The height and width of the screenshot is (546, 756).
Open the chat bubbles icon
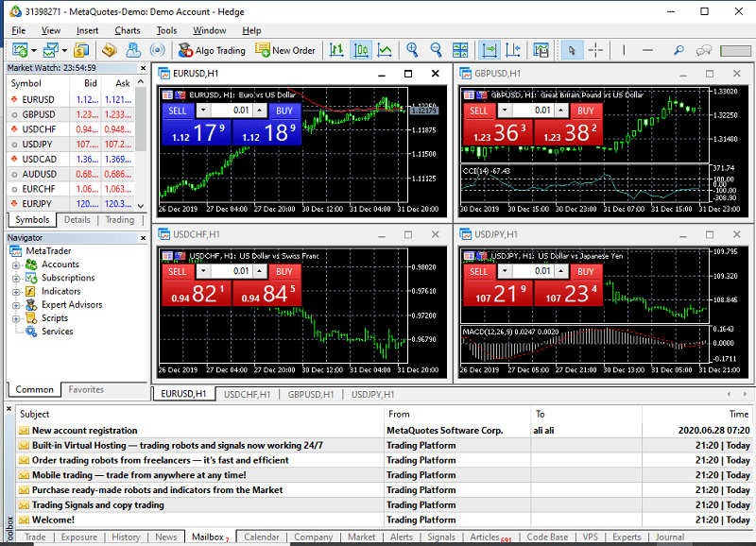(704, 50)
